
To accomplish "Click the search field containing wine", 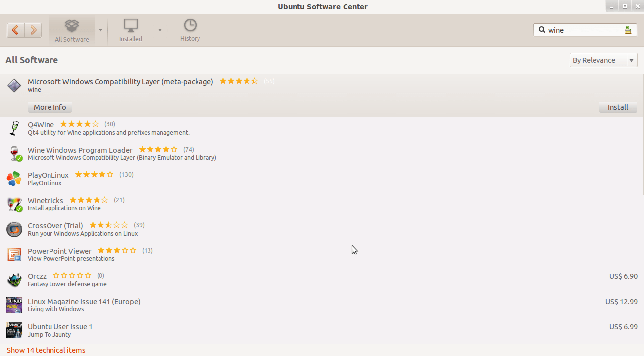I will point(584,30).
